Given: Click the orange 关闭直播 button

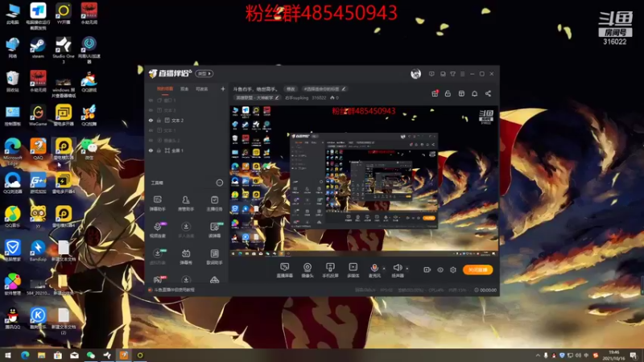Looking at the screenshot, I should 477,269.
